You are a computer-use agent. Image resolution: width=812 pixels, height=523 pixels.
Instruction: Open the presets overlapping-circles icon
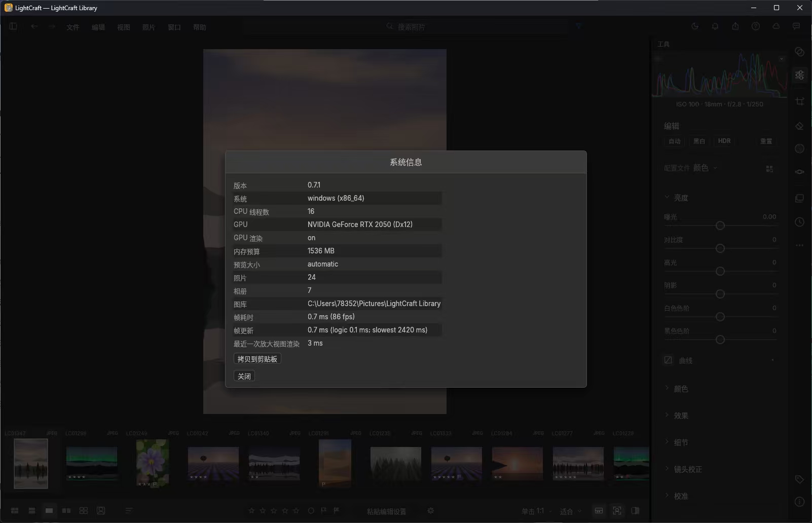799,52
